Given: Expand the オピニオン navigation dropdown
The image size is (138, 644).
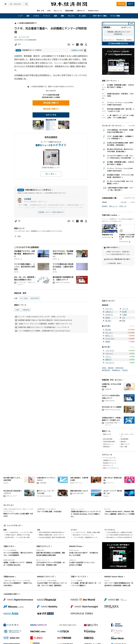Looking at the screenshot, I should click(x=72, y=16).
